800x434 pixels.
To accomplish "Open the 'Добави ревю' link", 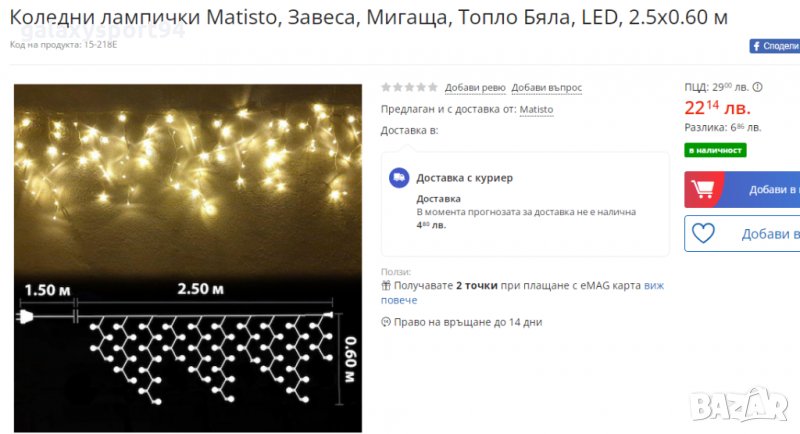I will click(x=475, y=88).
